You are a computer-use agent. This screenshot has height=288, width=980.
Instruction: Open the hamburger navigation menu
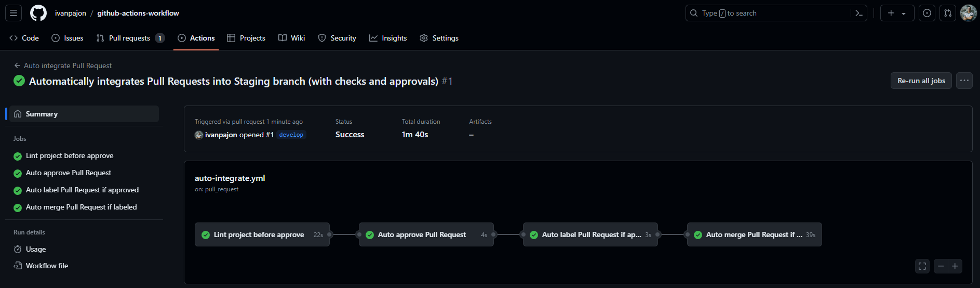pos(14,13)
